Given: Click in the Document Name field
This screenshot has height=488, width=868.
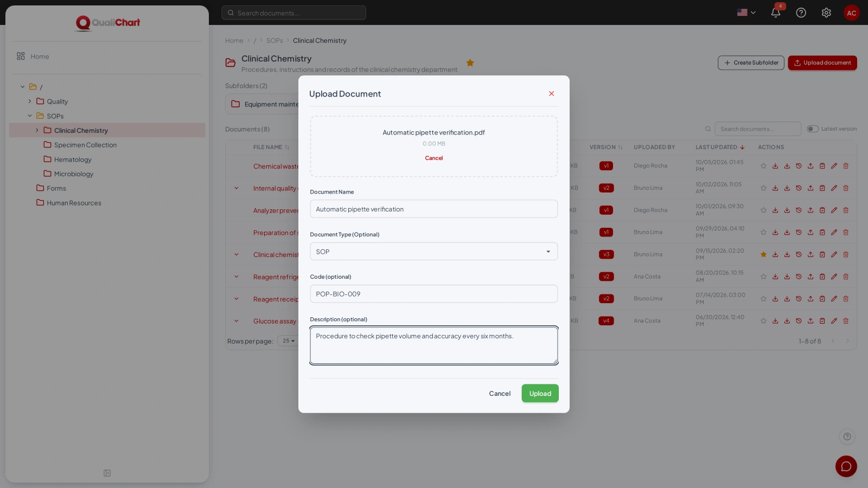Looking at the screenshot, I should tap(433, 209).
